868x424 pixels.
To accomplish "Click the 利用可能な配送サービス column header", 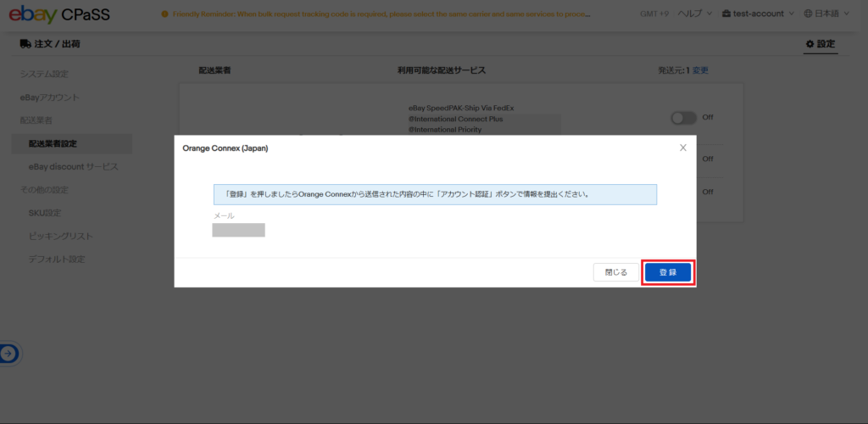I will (x=442, y=70).
